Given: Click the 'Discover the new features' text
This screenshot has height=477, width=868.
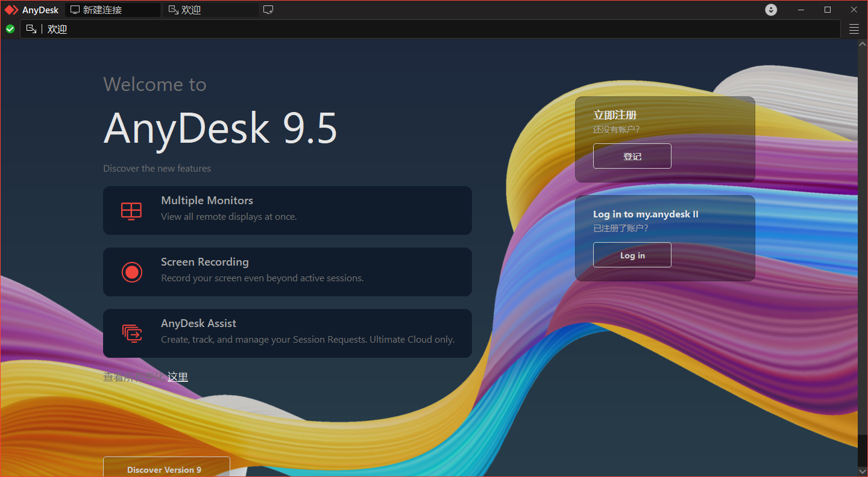Looking at the screenshot, I should pyautogui.click(x=157, y=169).
